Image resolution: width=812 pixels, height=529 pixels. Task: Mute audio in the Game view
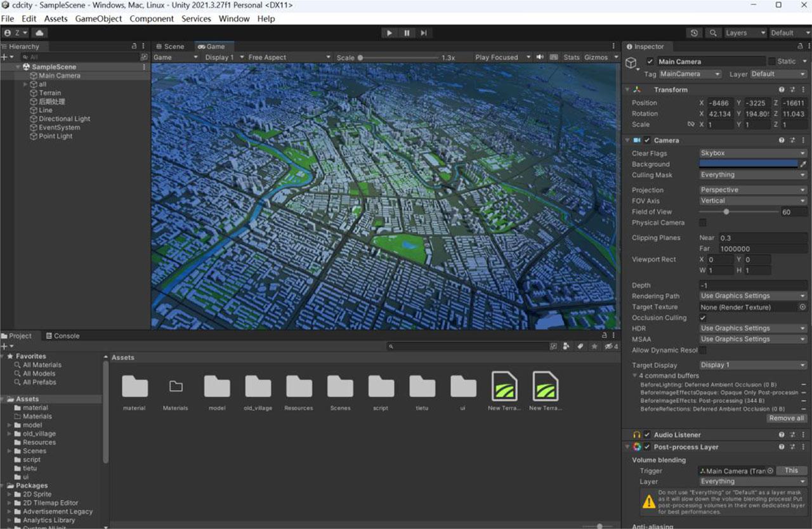tap(540, 57)
